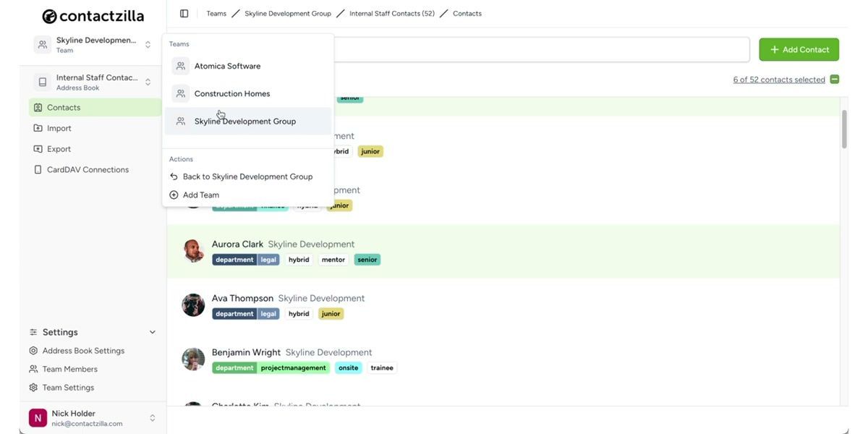Collapse the Settings section

pyautogui.click(x=152, y=331)
